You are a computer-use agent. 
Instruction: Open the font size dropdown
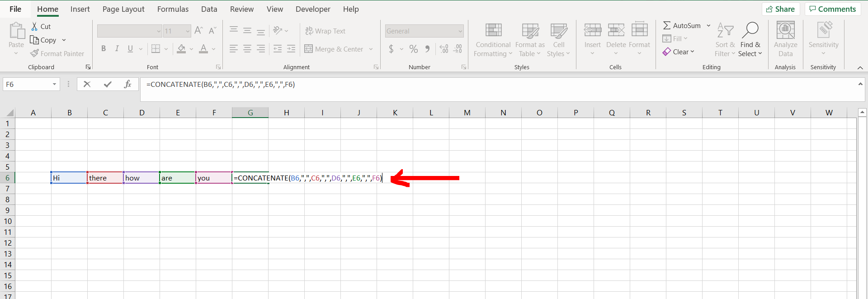pyautogui.click(x=188, y=31)
